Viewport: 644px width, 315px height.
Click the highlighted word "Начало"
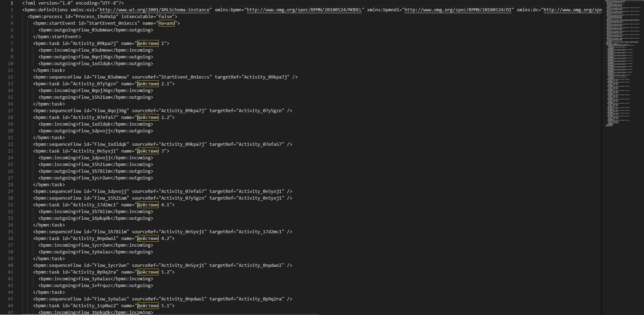pos(167,23)
